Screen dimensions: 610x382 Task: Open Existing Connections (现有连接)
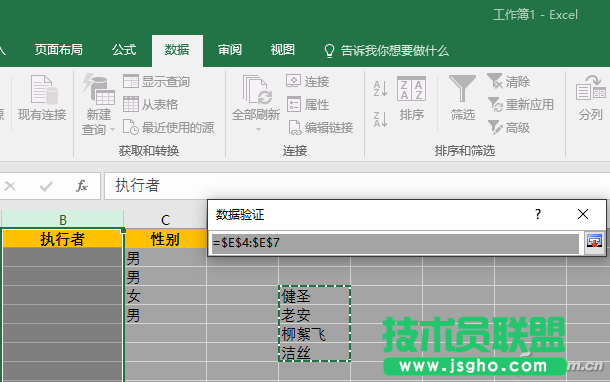[x=42, y=98]
